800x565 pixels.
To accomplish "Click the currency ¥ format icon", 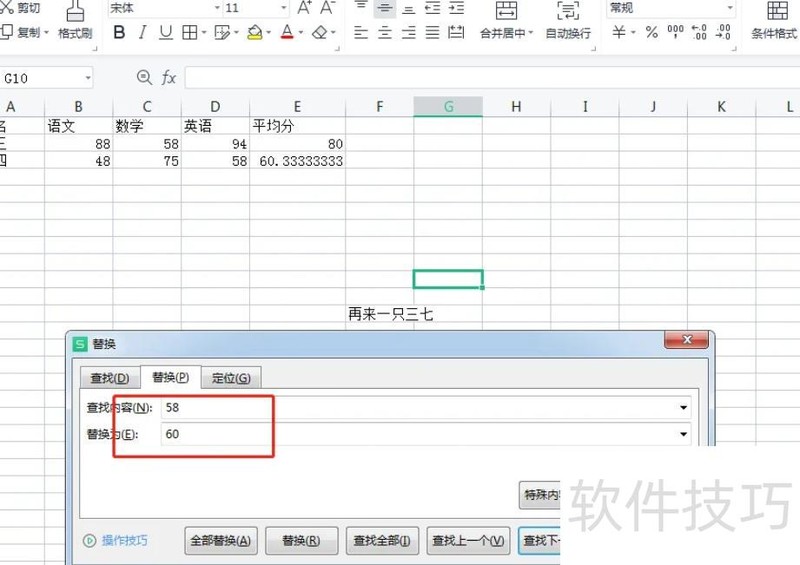I will coord(619,32).
